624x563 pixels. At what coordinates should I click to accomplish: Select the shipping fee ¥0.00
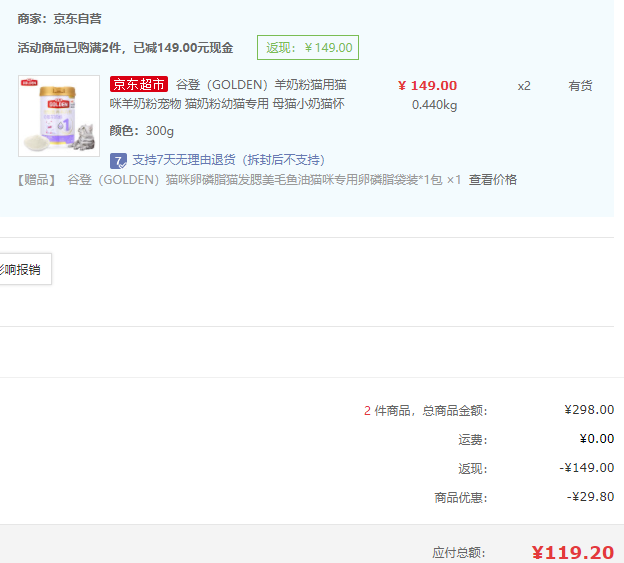click(597, 439)
